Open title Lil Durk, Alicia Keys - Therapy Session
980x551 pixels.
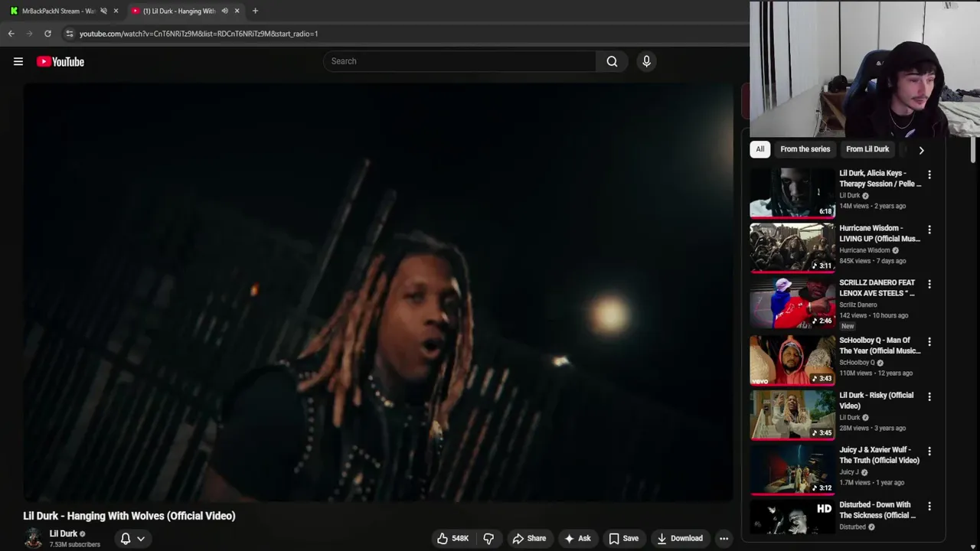pyautogui.click(x=880, y=178)
